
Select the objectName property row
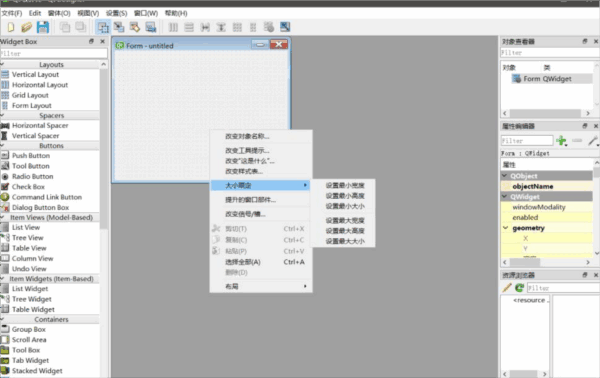[x=547, y=186]
